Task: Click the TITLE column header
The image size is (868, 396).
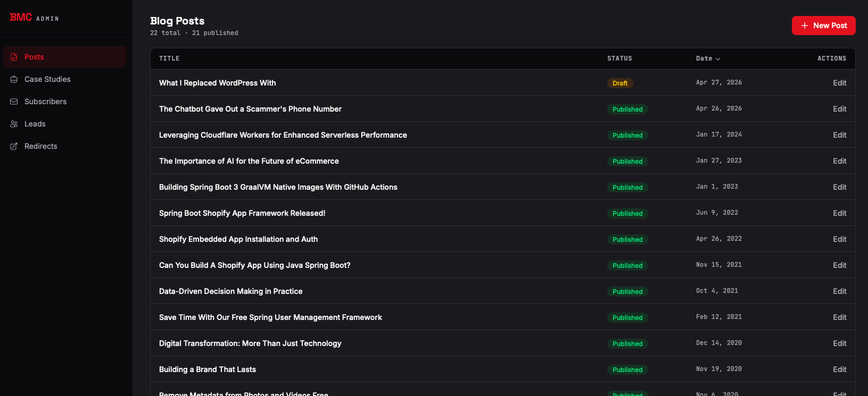Action: pyautogui.click(x=169, y=58)
